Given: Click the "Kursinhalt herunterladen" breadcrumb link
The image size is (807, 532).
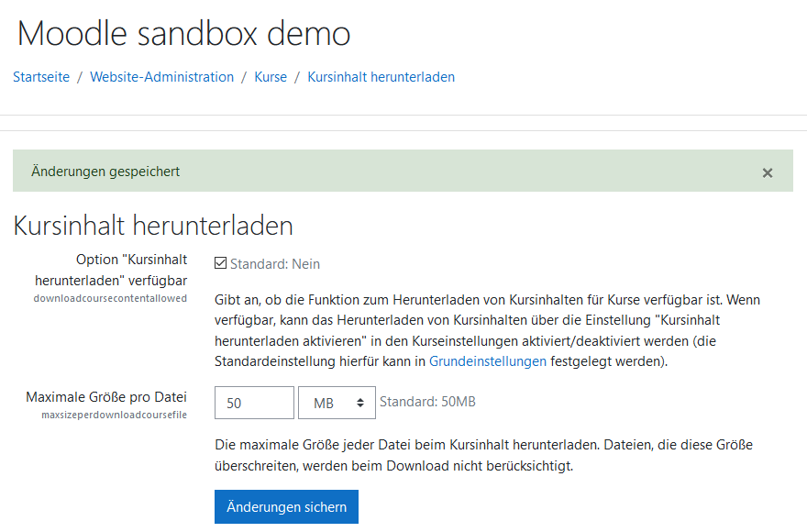Looking at the screenshot, I should 381,77.
